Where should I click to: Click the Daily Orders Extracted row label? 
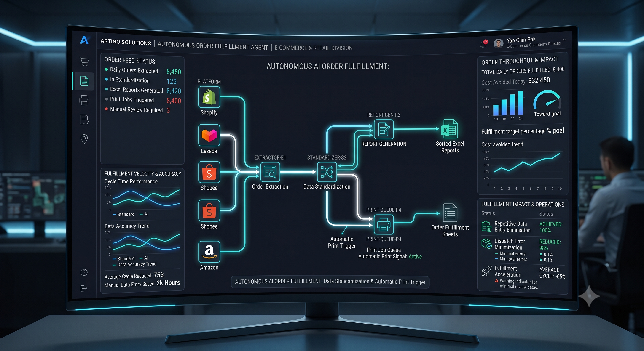click(134, 70)
